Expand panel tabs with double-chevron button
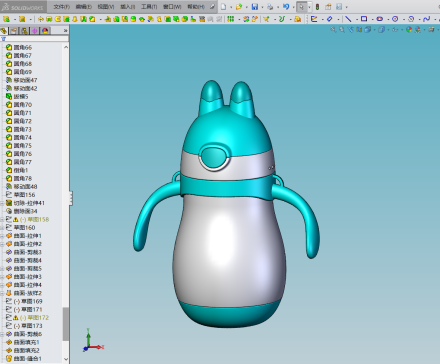 [65, 31]
